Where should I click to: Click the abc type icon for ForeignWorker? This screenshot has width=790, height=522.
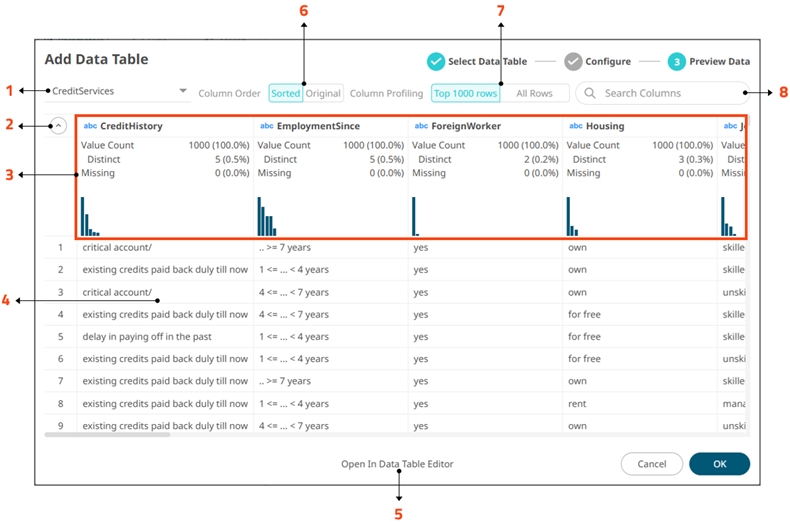click(x=421, y=127)
